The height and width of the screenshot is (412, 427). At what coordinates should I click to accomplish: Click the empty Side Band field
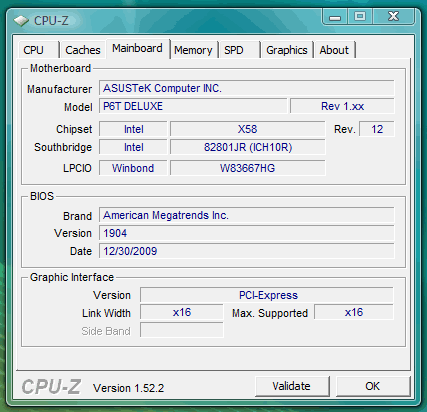(x=182, y=330)
